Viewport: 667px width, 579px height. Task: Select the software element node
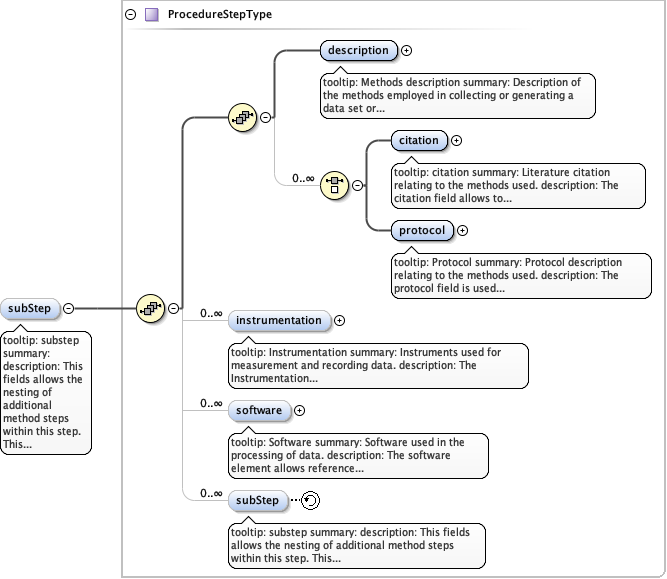click(259, 410)
